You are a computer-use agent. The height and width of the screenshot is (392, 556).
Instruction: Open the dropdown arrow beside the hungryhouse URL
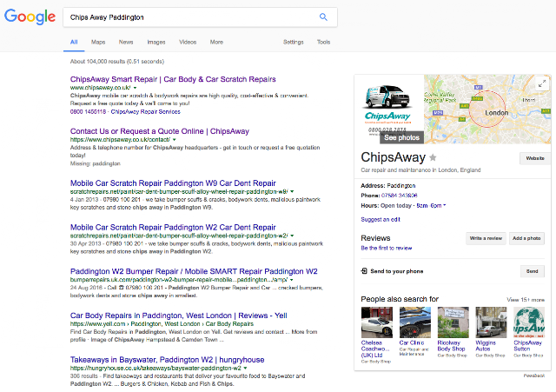pos(245,369)
